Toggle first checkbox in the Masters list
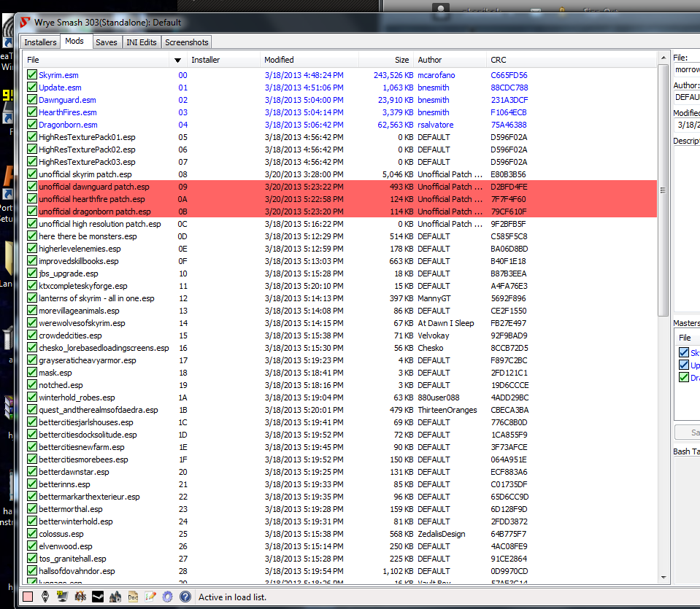 pyautogui.click(x=683, y=352)
